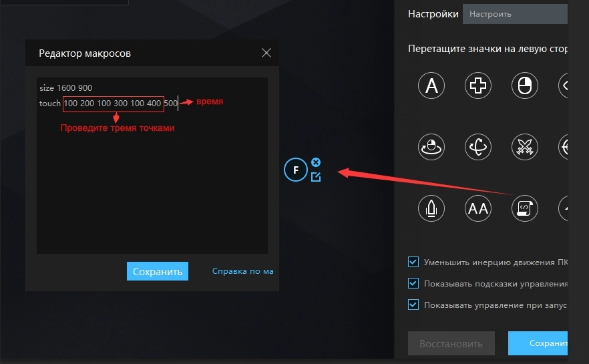Select the D-pad cross control icon
This screenshot has height=364, width=589.
478,85
